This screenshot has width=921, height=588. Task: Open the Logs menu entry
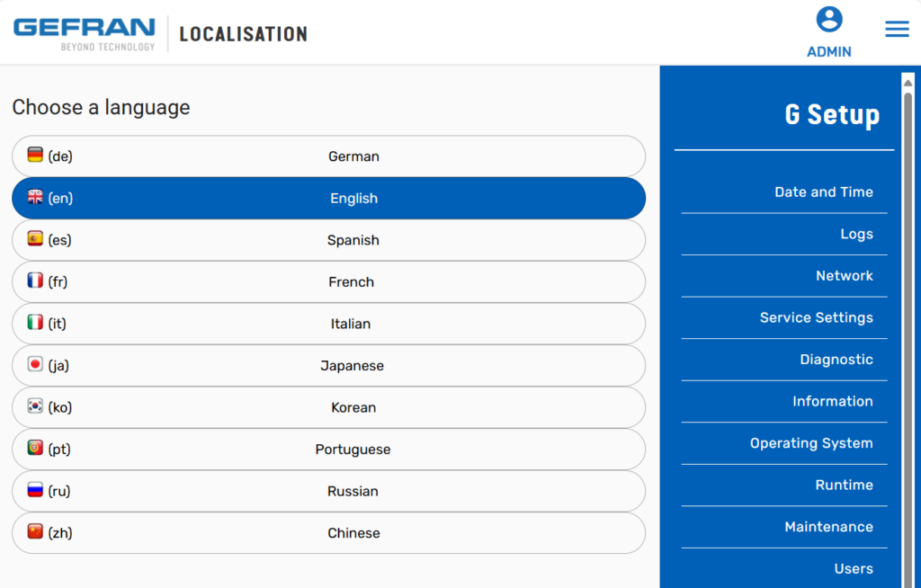pos(856,234)
